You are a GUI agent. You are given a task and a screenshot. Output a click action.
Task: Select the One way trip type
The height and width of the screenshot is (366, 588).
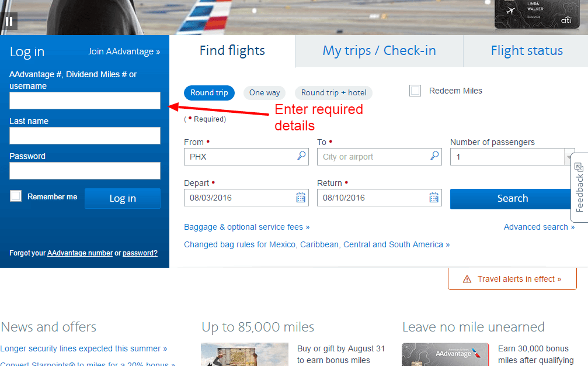click(264, 92)
